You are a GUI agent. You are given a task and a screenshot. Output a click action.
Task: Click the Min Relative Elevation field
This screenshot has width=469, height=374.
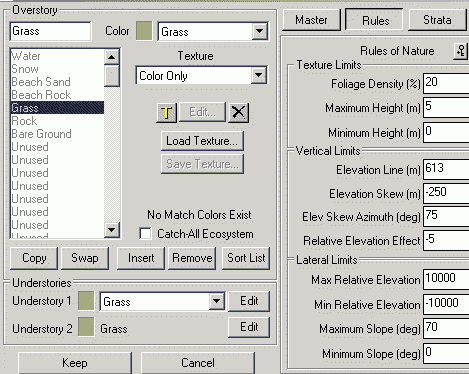[x=446, y=304]
